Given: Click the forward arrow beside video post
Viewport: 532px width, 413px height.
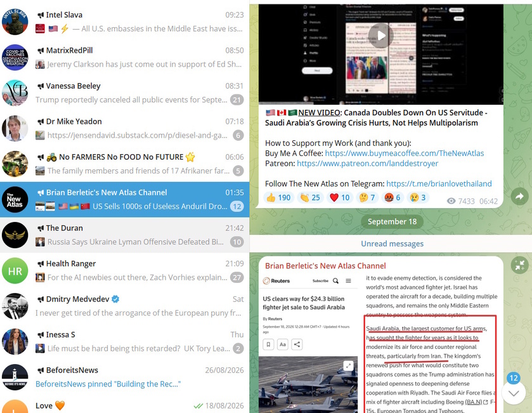Looking at the screenshot, I should [x=519, y=196].
